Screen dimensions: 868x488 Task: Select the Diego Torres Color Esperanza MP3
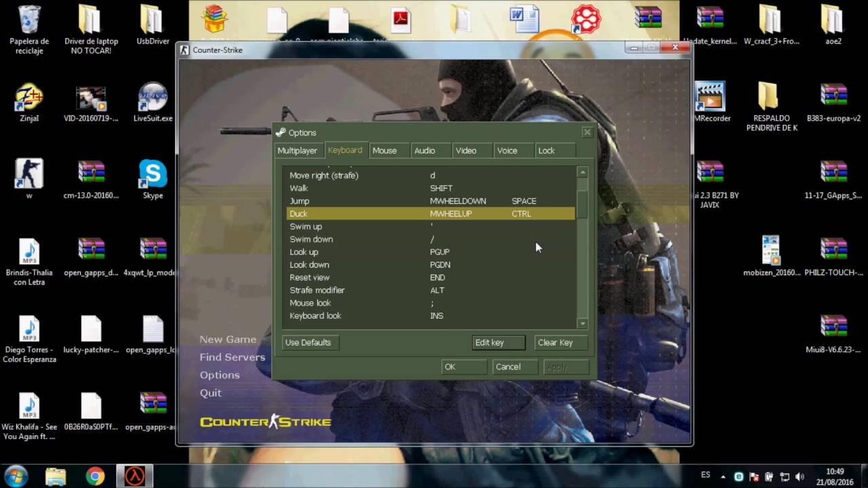(29, 329)
